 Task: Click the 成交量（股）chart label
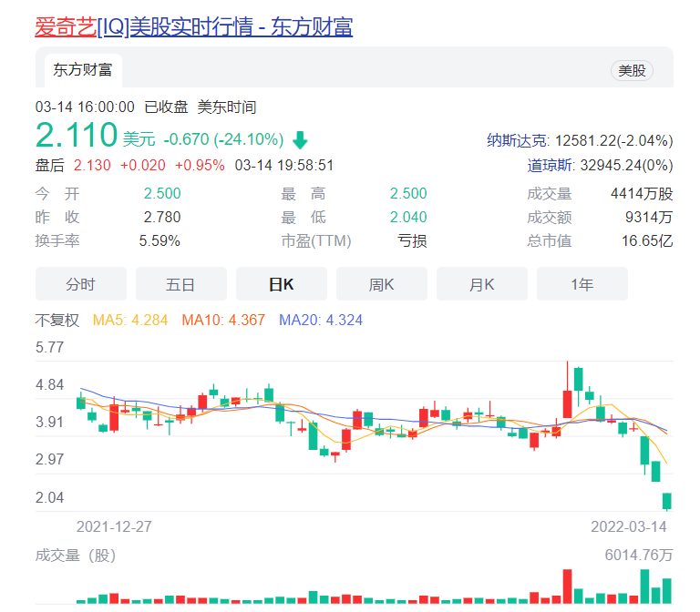point(76,556)
